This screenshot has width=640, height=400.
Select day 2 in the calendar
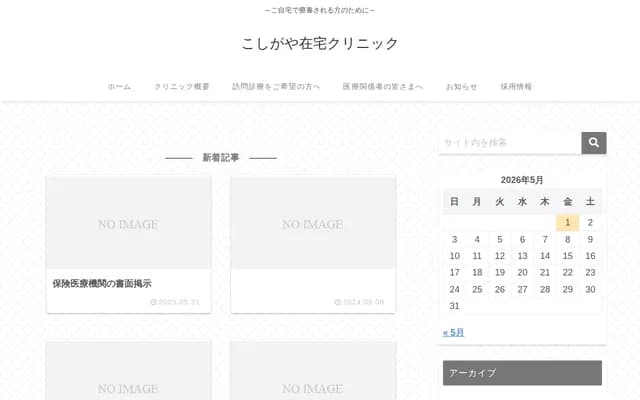(x=590, y=222)
